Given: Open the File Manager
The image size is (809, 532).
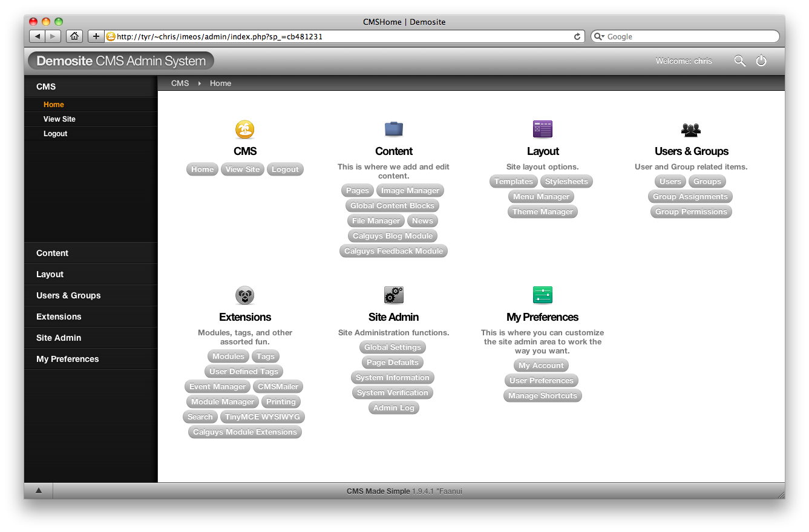Looking at the screenshot, I should (x=376, y=221).
